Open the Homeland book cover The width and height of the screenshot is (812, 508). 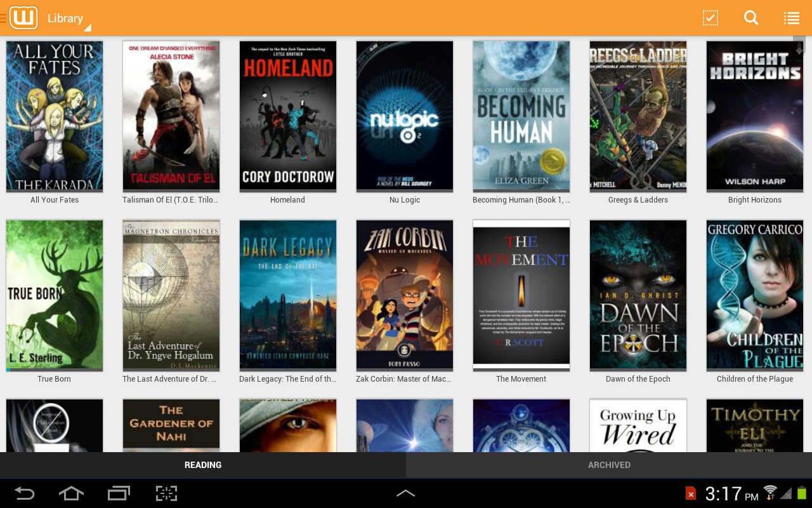(x=288, y=116)
